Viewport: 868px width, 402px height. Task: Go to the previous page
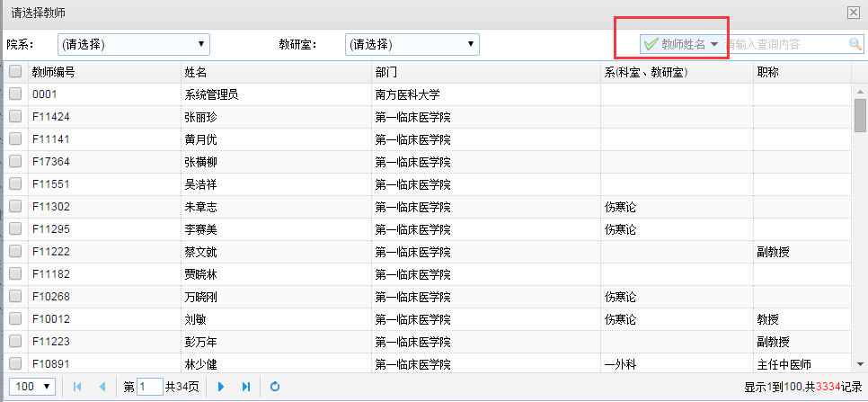(102, 386)
